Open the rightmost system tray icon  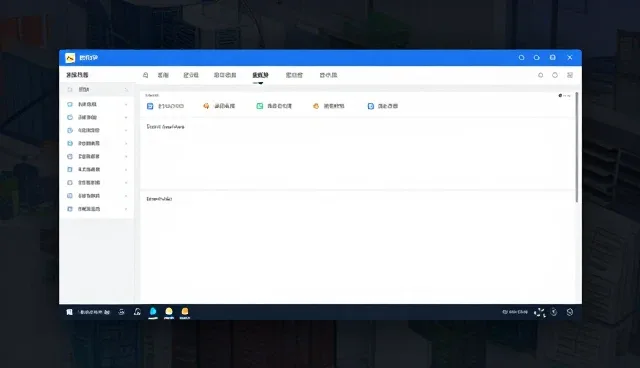(x=570, y=312)
